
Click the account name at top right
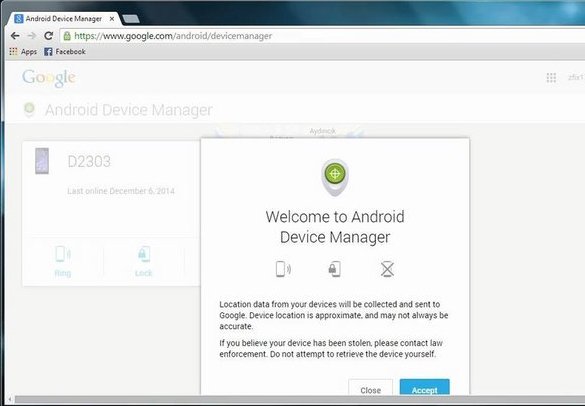[x=576, y=77]
